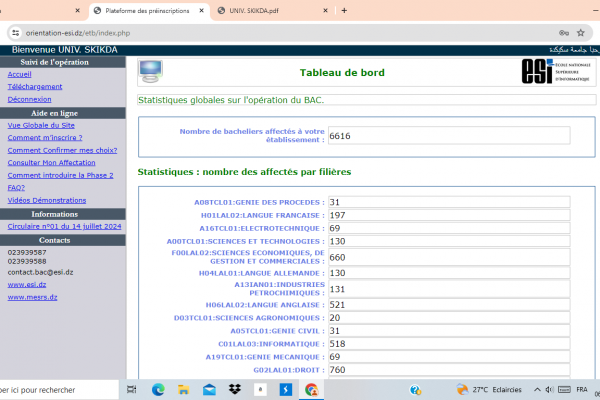Open Vidéos Démonstrations link
600x400 pixels.
tap(47, 200)
